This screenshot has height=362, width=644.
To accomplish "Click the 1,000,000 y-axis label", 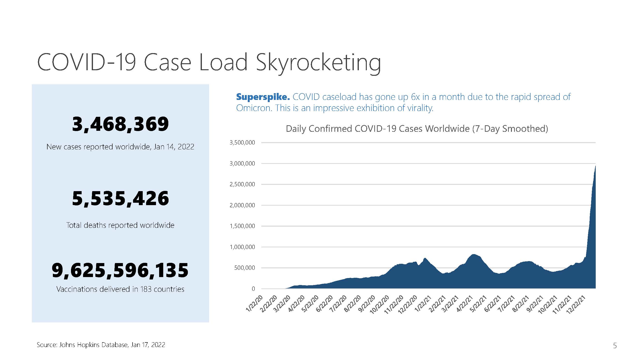I will click(x=242, y=247).
